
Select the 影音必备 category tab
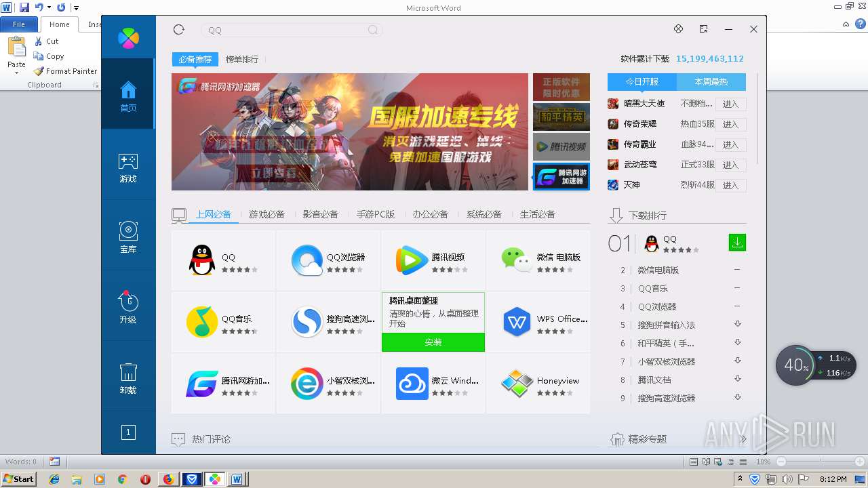[x=320, y=214]
